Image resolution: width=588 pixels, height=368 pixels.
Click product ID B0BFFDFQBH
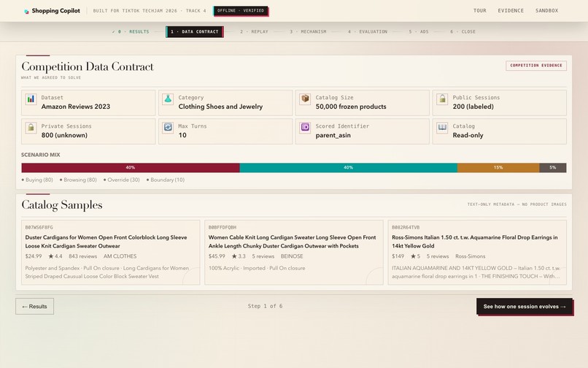coord(223,228)
